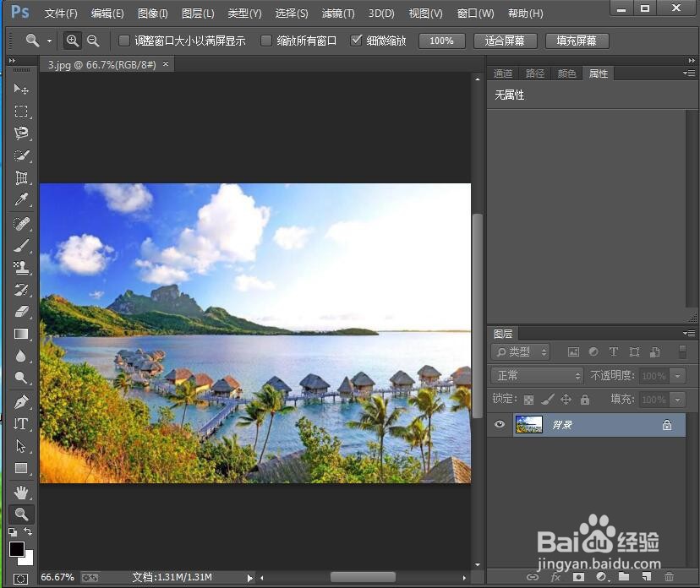Create a new layer
Screen dimensions: 700x588
point(647,577)
